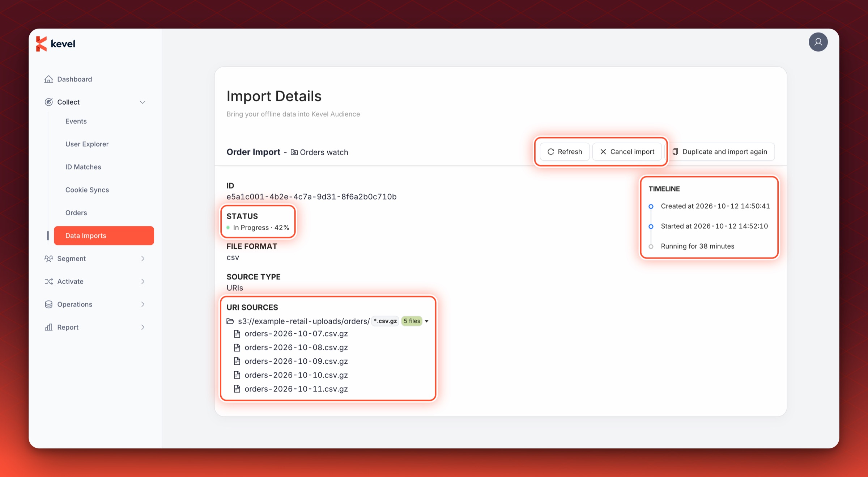The image size is (868, 477).
Task: Click the s3://example-retail-uploads/orders/ path
Action: coord(304,321)
